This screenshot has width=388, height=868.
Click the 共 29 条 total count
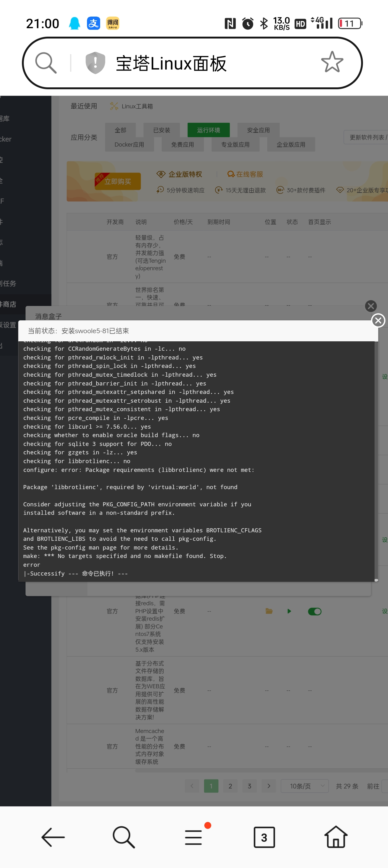(x=347, y=786)
